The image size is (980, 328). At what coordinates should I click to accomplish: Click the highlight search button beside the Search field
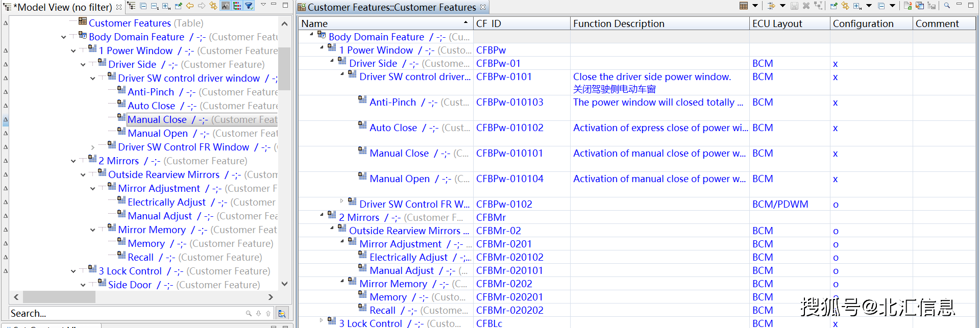(282, 313)
